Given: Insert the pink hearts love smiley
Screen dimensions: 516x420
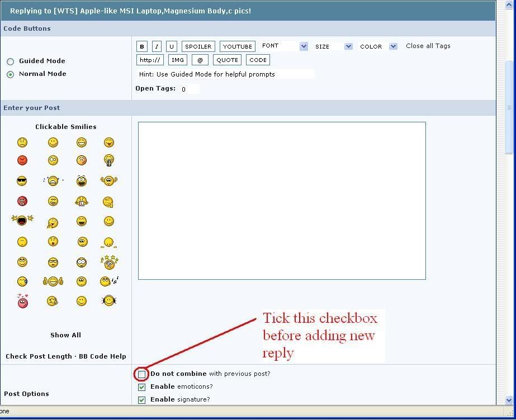Looking at the screenshot, I should tap(22, 302).
